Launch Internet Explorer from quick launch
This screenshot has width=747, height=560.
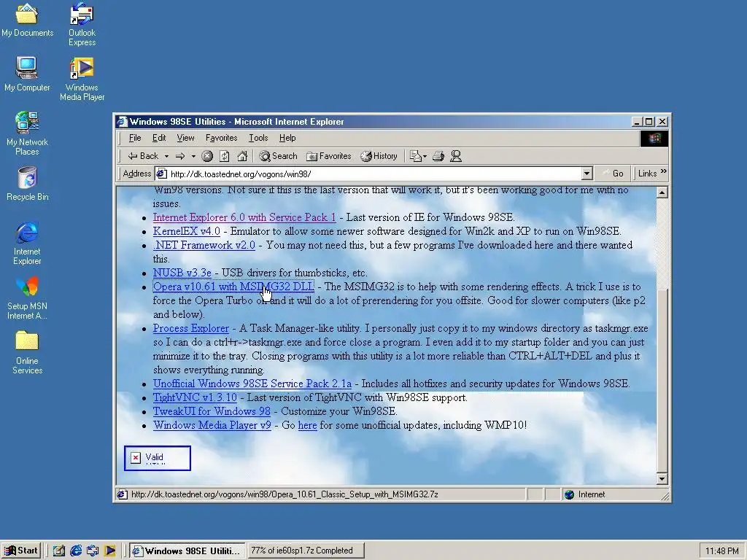[76, 551]
